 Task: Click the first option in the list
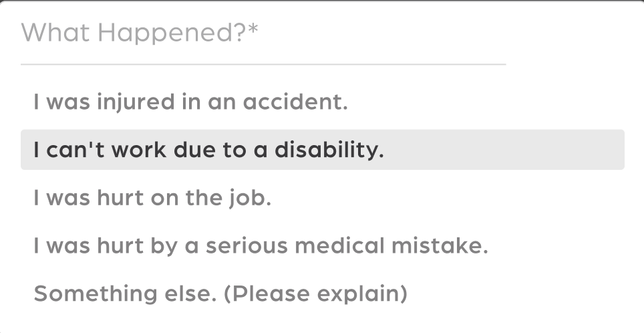tap(191, 103)
